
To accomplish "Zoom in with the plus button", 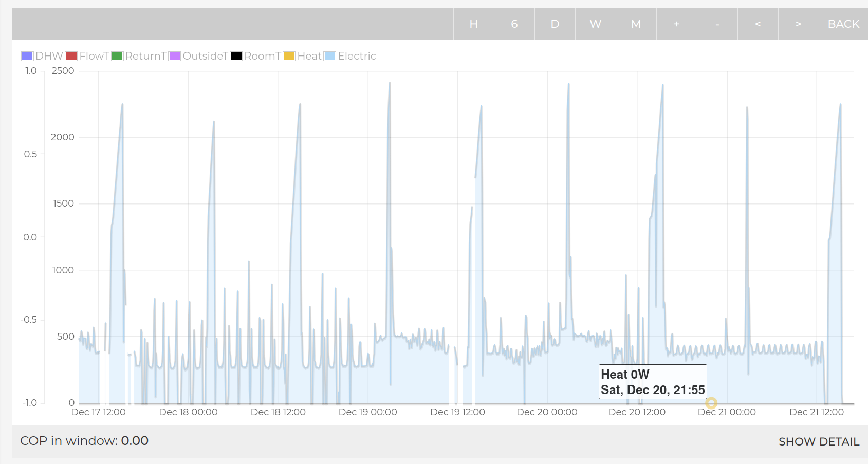I will [676, 24].
